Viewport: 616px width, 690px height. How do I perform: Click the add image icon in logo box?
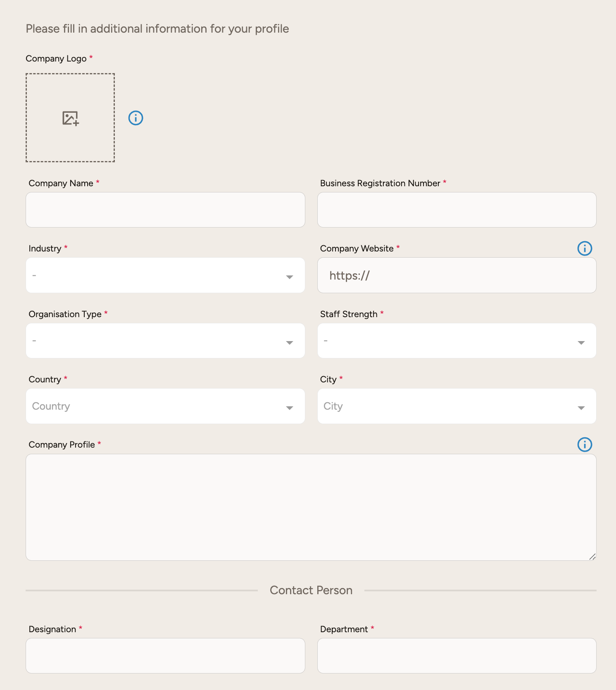click(x=70, y=118)
